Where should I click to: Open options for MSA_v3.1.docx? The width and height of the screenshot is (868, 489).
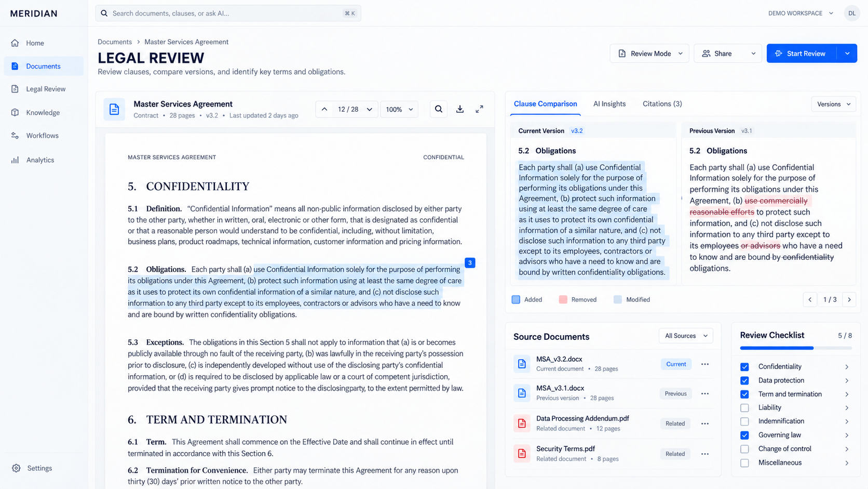click(x=704, y=393)
